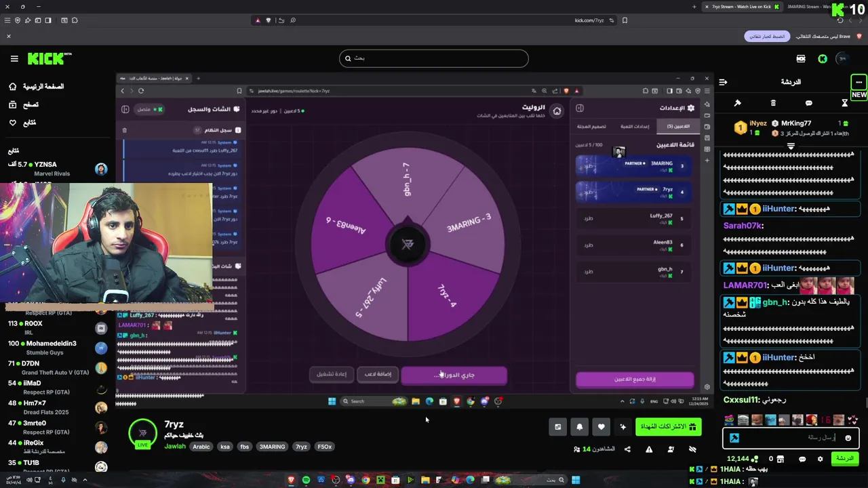Click the newspaper icon under stream

[557, 427]
